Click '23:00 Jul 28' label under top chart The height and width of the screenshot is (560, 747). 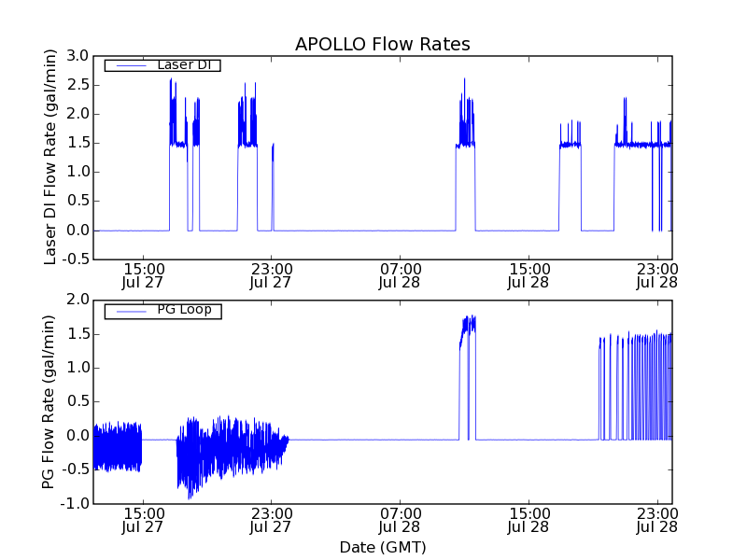coord(657,275)
